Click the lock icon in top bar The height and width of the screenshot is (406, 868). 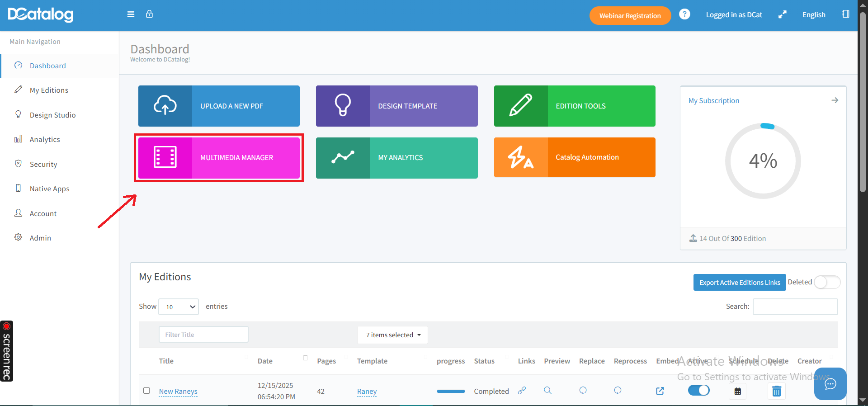[149, 14]
